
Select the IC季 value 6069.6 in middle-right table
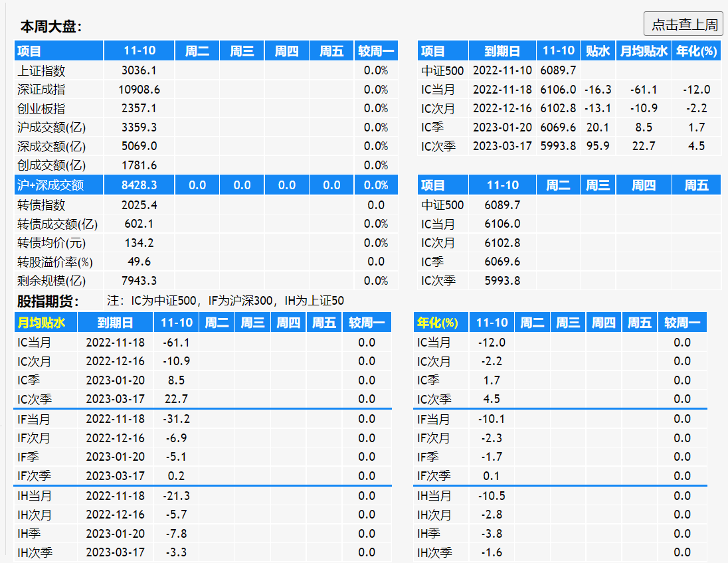(x=502, y=262)
